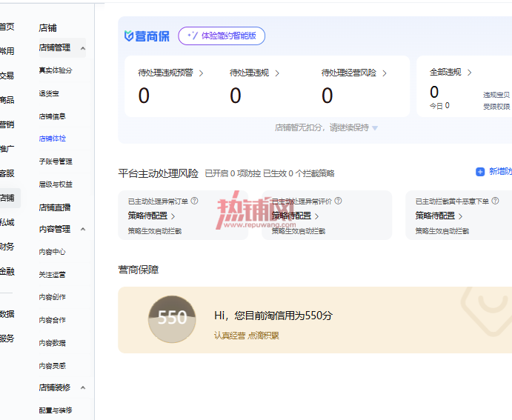The width and height of the screenshot is (512, 420).
Task: Collapse the 店铺管理 menu section
Action: 83,48
